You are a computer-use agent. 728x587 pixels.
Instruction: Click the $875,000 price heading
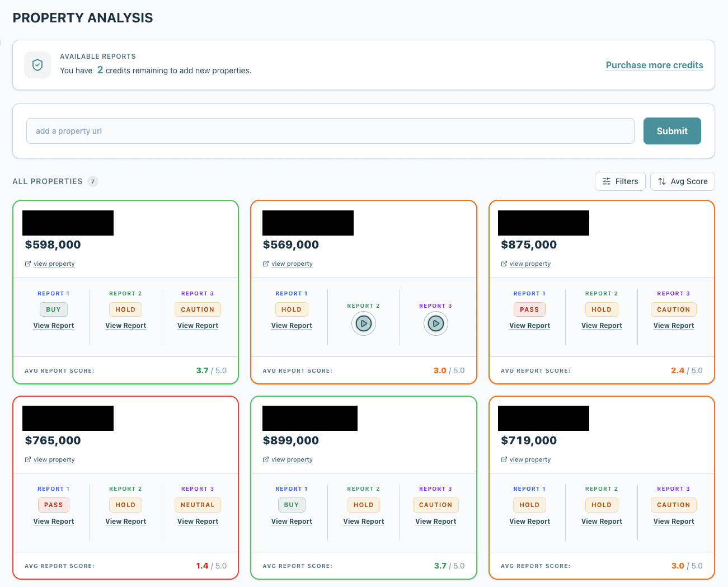pyautogui.click(x=529, y=245)
